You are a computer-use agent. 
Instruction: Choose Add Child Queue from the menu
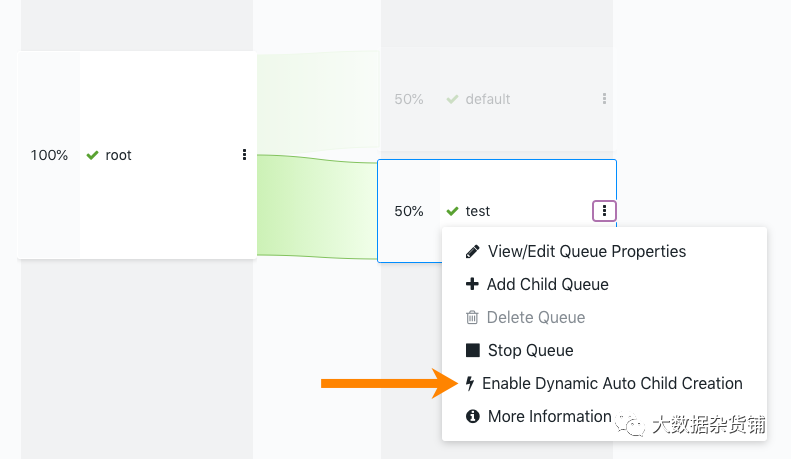pos(547,285)
